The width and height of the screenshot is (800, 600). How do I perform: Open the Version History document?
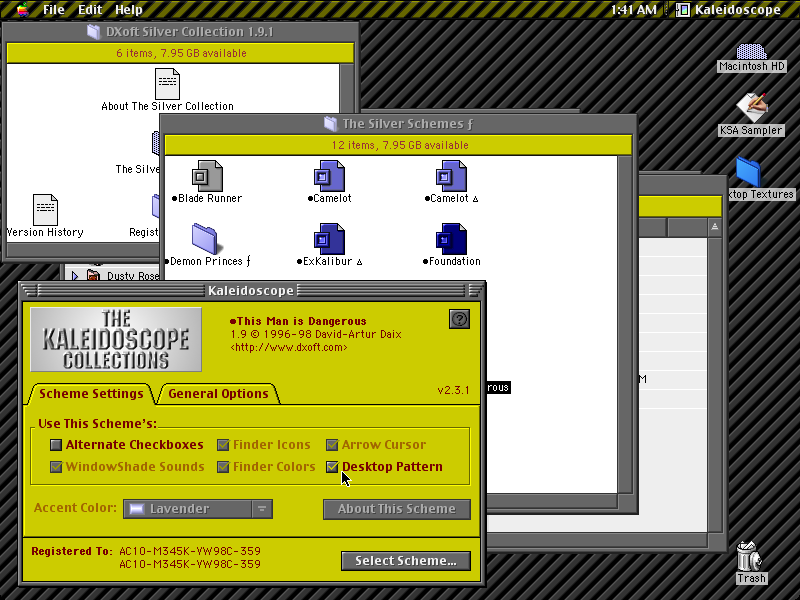tap(45, 210)
